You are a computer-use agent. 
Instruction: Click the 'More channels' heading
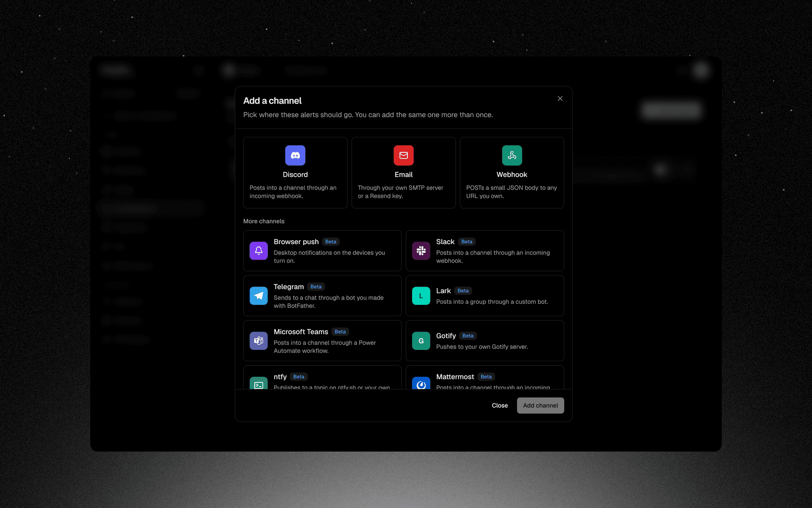pos(264,221)
